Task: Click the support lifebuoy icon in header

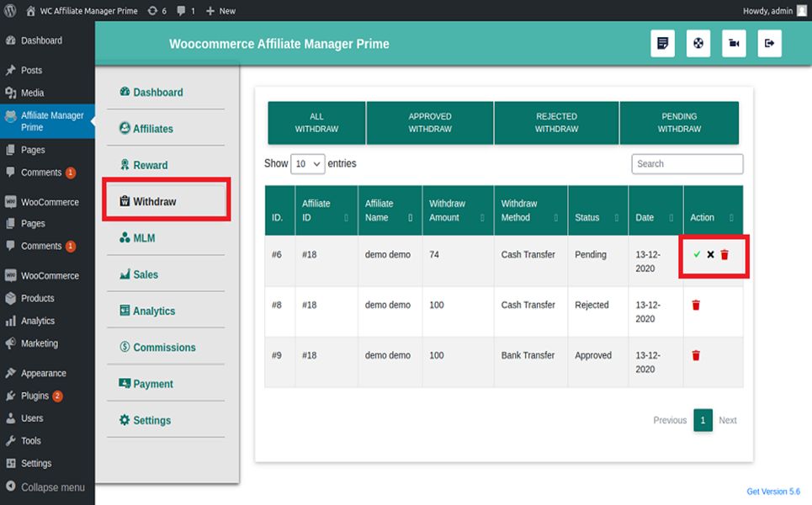Action: (698, 44)
